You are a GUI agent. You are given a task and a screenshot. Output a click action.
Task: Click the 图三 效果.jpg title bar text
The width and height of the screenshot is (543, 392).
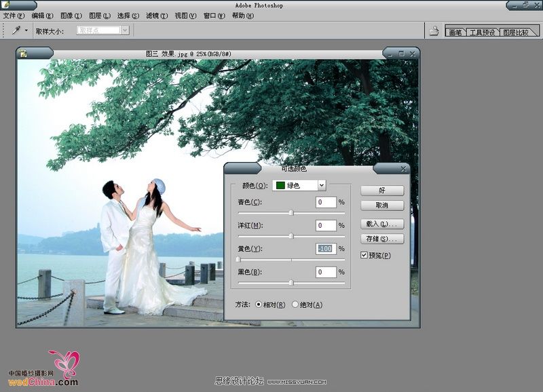pos(189,54)
